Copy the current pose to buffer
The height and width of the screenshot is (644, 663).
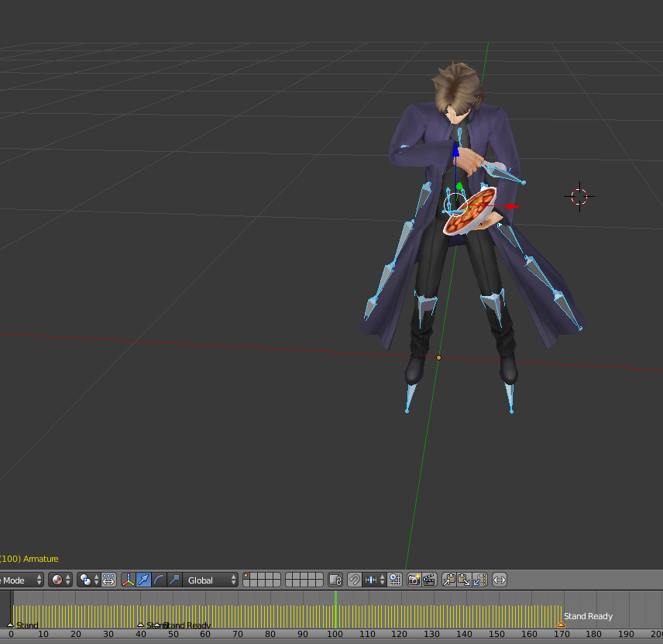click(x=449, y=580)
